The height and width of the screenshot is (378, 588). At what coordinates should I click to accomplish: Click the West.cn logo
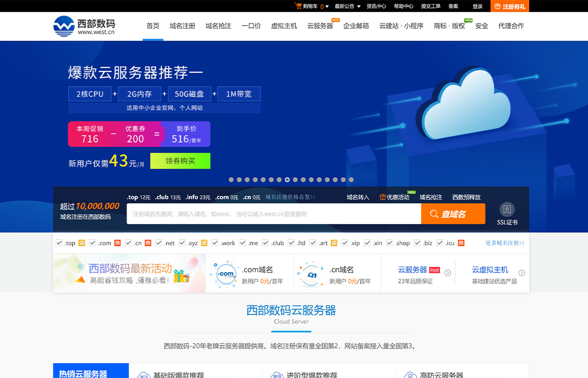[x=85, y=26]
